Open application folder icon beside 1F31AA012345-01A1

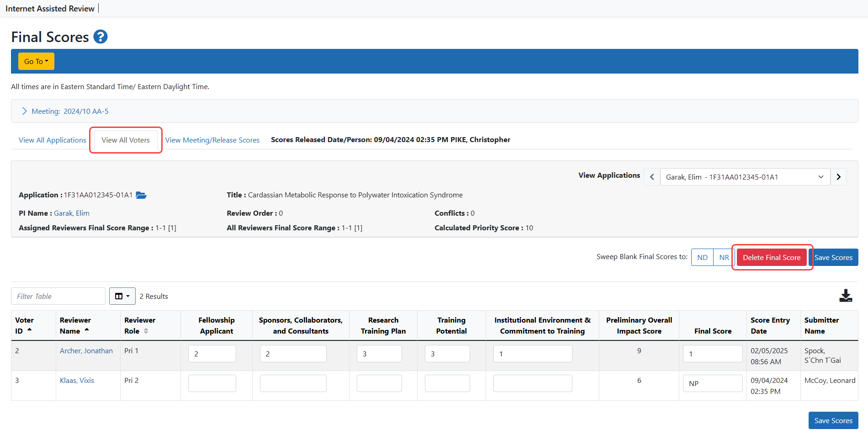coord(141,195)
